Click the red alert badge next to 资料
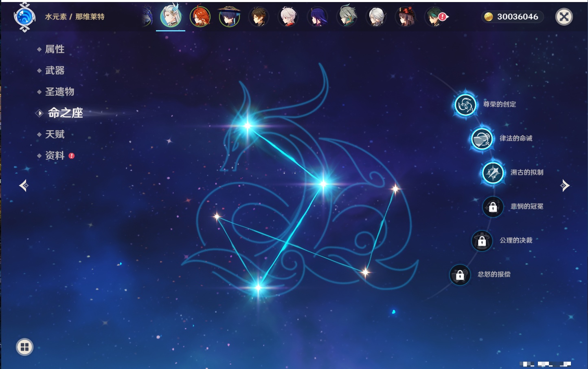Viewport: 588px width, 369px height. pos(72,156)
